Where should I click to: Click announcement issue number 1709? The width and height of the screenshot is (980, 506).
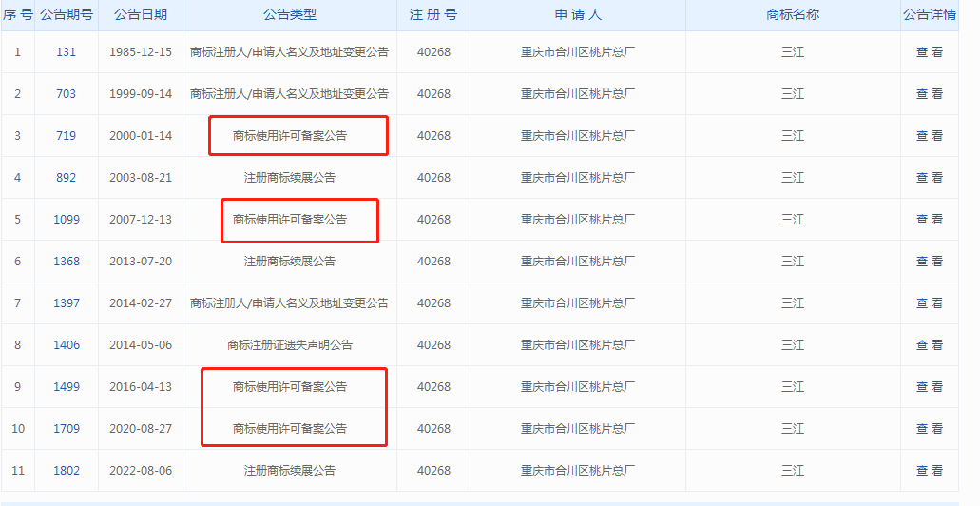coord(67,428)
